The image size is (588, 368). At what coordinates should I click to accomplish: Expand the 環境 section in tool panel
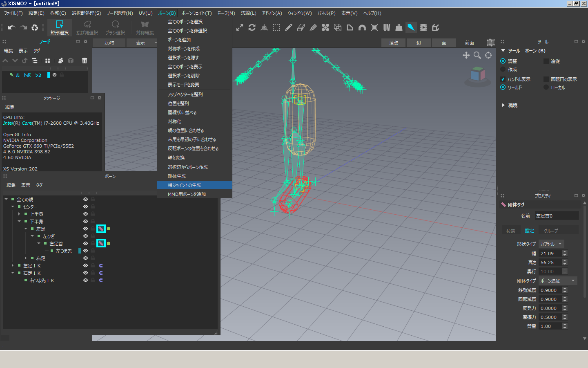(x=503, y=105)
